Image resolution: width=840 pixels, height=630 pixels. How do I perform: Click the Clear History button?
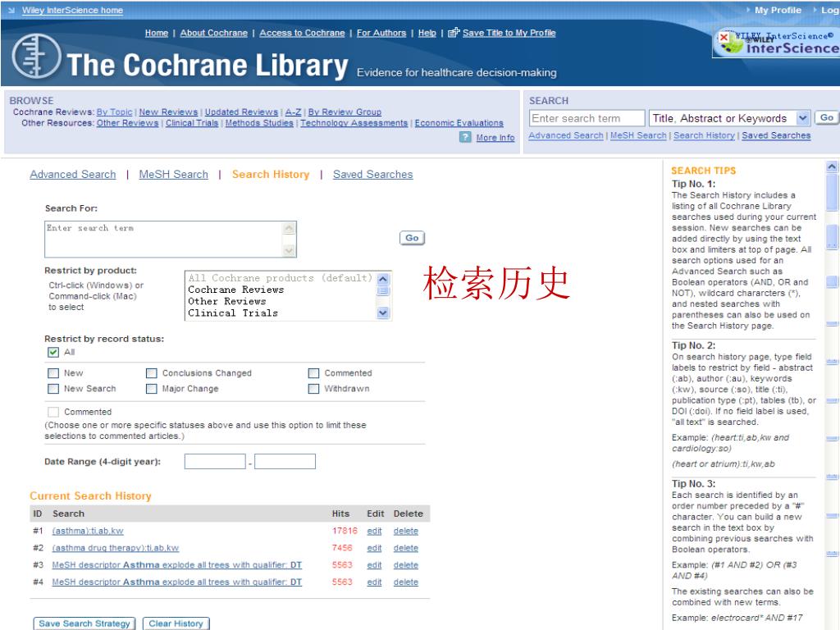[x=176, y=623]
